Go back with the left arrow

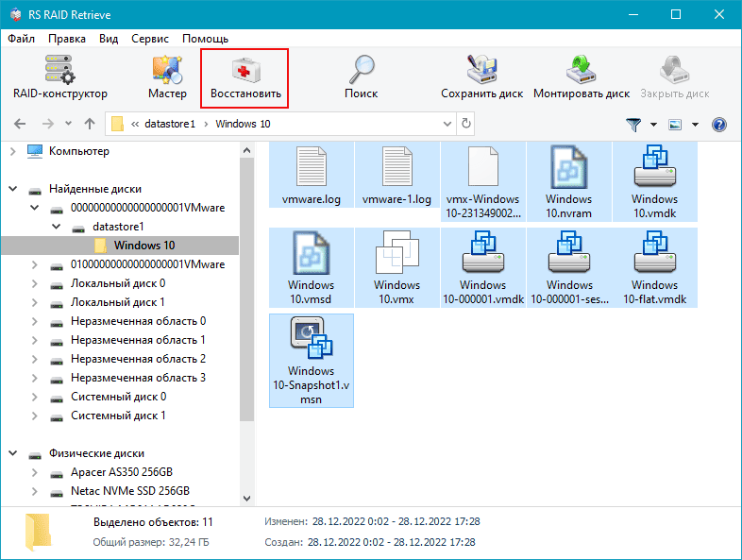tap(20, 124)
